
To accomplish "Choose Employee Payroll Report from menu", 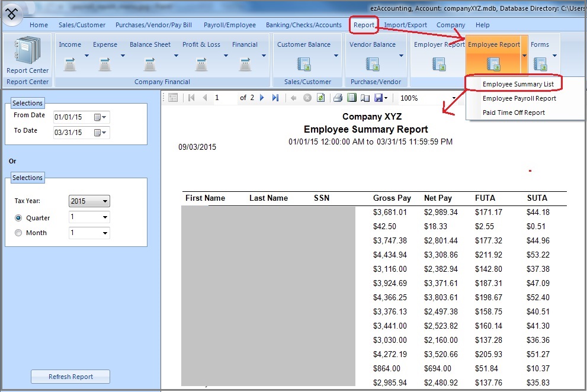I will (519, 98).
